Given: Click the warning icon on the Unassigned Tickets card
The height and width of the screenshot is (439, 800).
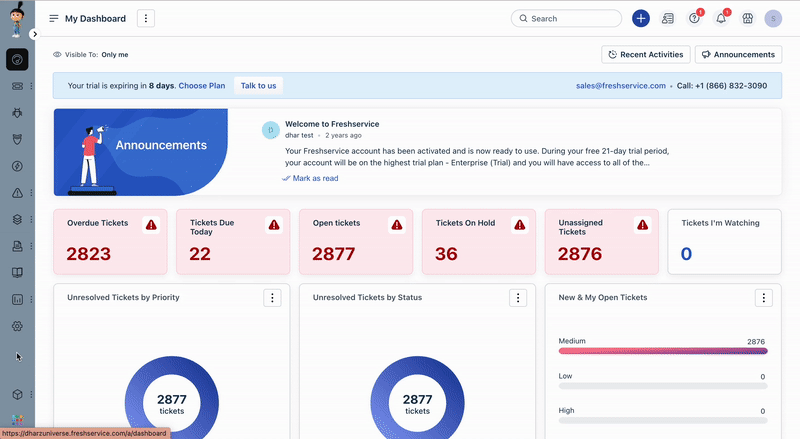Looking at the screenshot, I should 642,225.
